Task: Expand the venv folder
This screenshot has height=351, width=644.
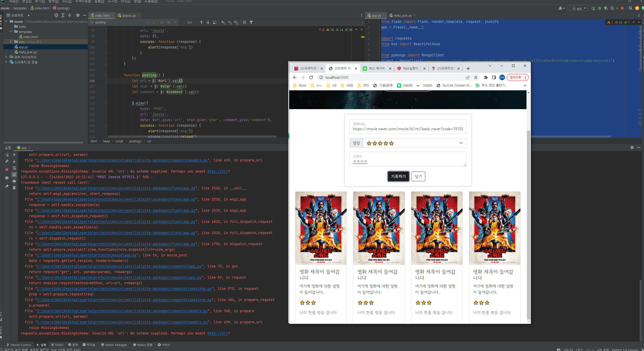Action: point(11,42)
